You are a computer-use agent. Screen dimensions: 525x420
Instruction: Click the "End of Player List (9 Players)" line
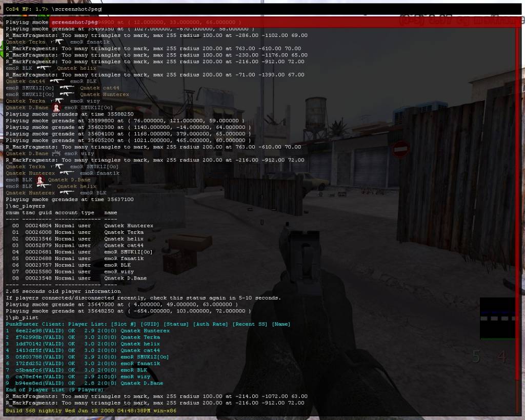(x=54, y=390)
